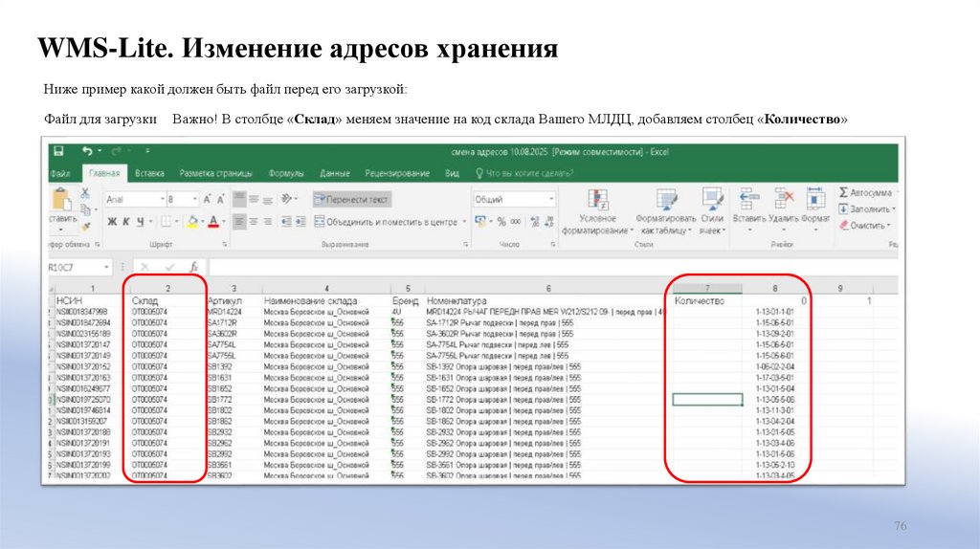
Task: Toggle bold Ж formatting
Action: pyautogui.click(x=112, y=221)
